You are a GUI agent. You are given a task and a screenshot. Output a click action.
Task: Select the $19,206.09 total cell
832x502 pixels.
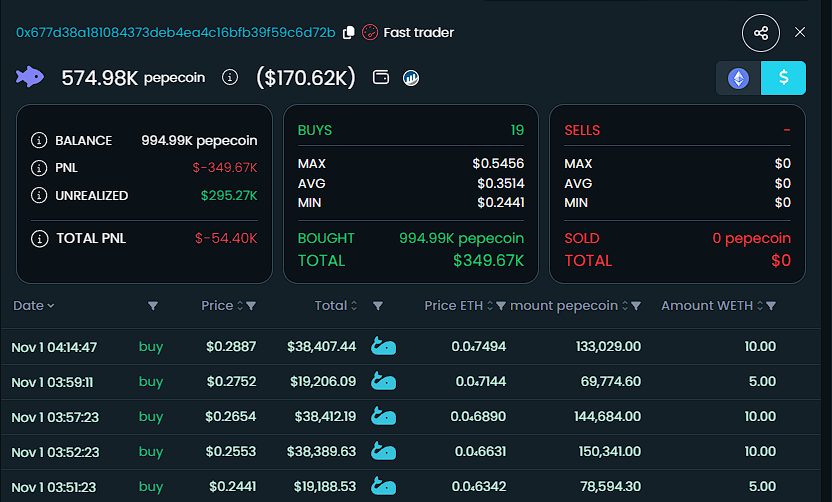coord(323,382)
